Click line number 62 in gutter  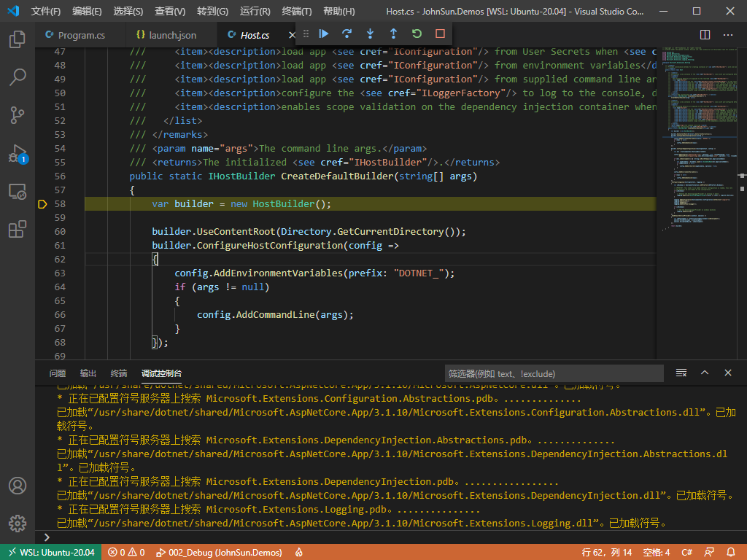click(x=60, y=259)
